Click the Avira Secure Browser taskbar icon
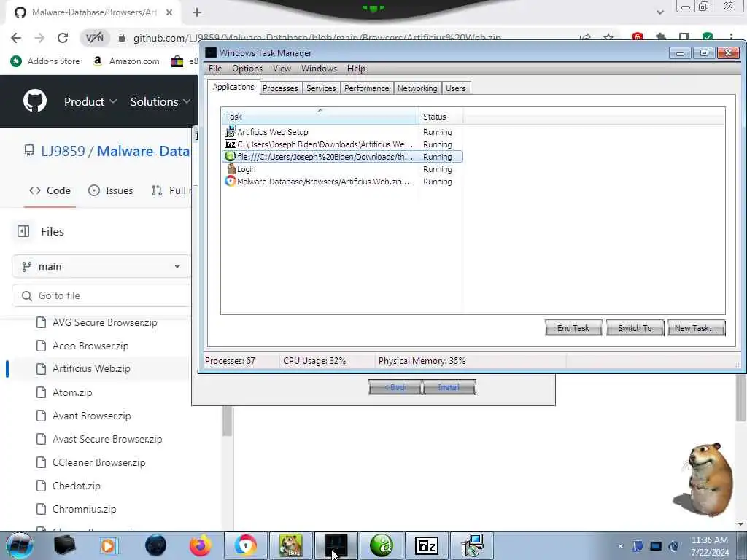747x560 pixels. click(x=245, y=545)
